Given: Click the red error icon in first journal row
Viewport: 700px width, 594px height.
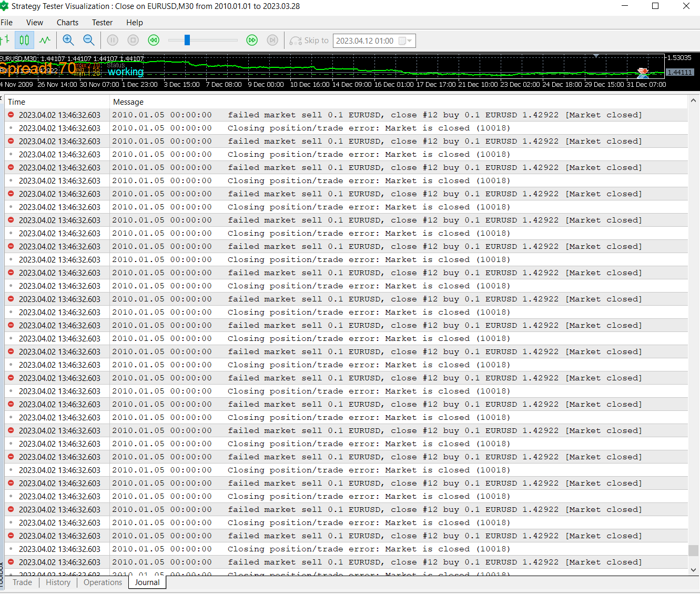Looking at the screenshot, I should point(11,115).
